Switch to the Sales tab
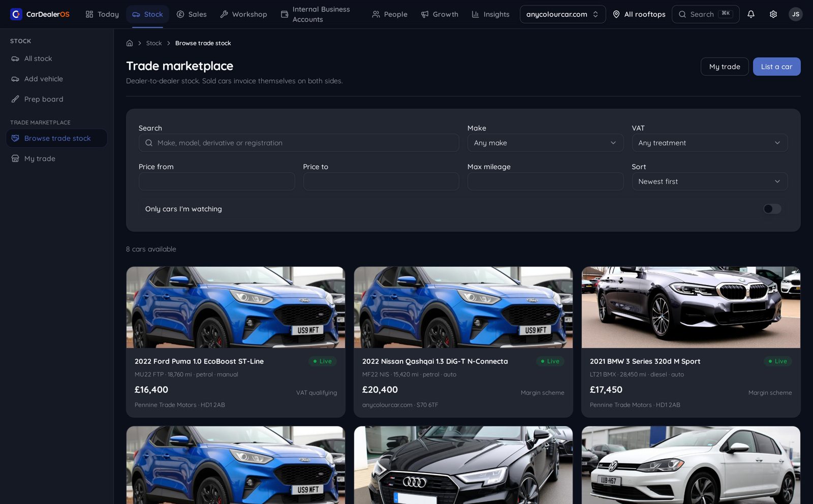The height and width of the screenshot is (504, 813). pyautogui.click(x=192, y=14)
